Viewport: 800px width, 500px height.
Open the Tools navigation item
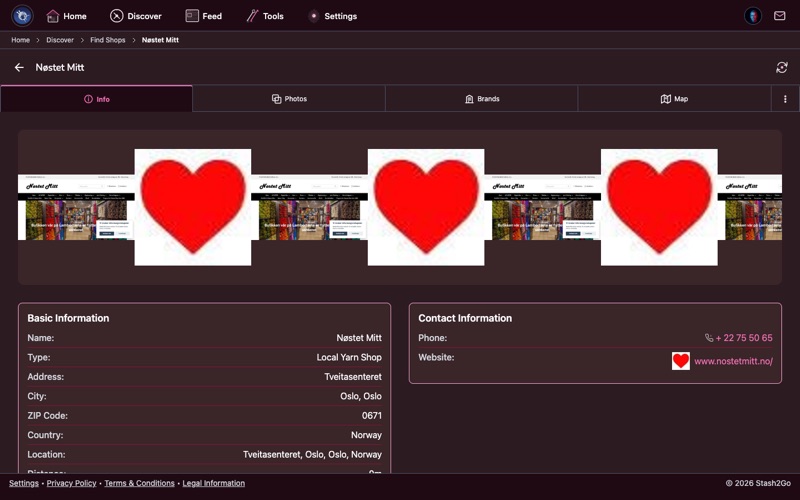click(x=265, y=16)
